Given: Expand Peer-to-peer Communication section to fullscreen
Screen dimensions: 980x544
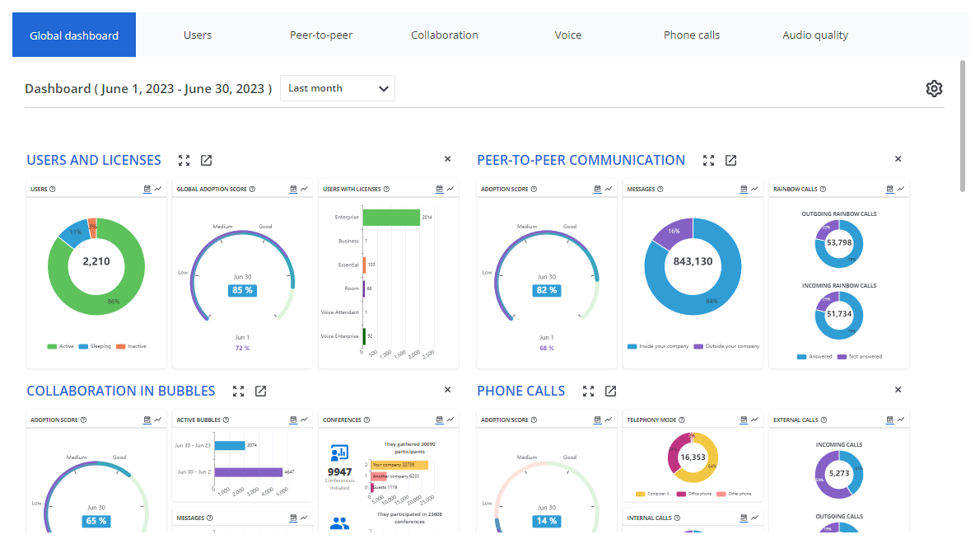Looking at the screenshot, I should pyautogui.click(x=708, y=161).
